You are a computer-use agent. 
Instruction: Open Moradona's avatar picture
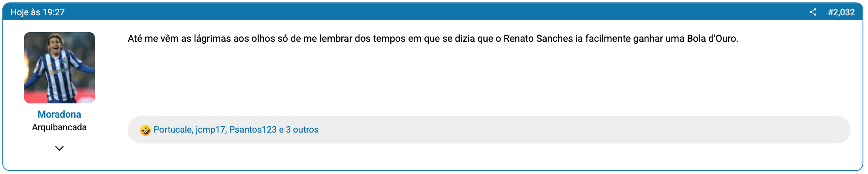click(x=59, y=68)
